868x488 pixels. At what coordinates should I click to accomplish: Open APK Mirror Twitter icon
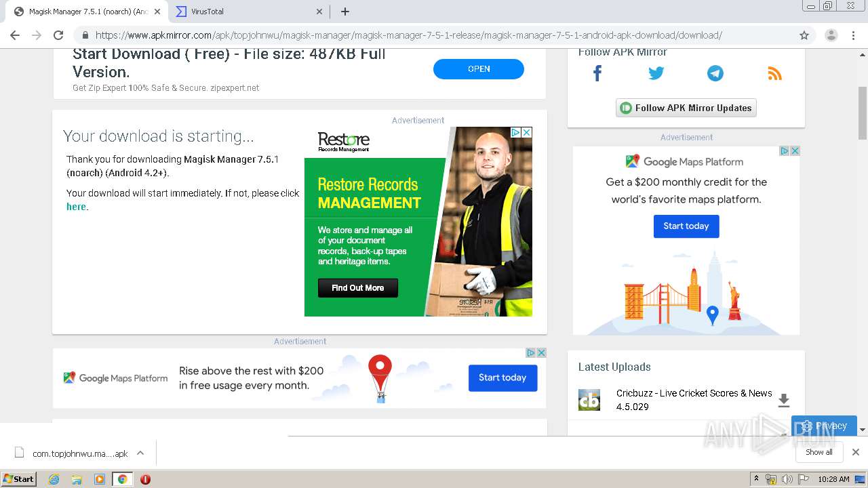(656, 73)
